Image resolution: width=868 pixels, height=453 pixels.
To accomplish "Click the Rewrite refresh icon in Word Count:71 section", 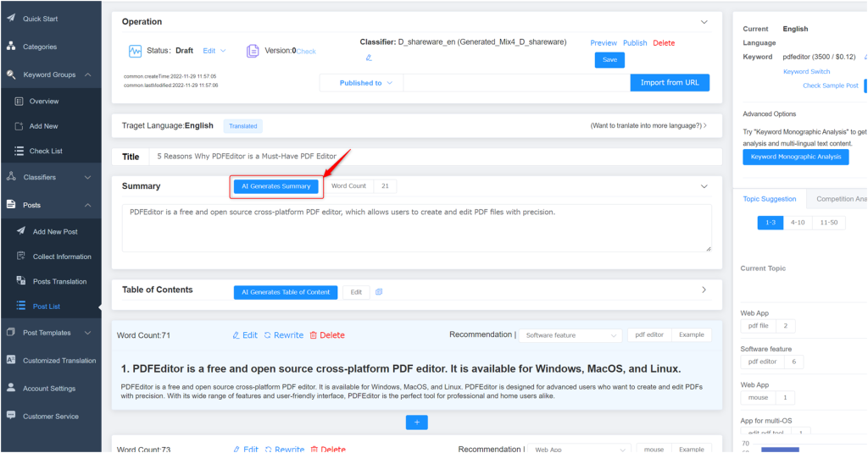I will tap(267, 335).
